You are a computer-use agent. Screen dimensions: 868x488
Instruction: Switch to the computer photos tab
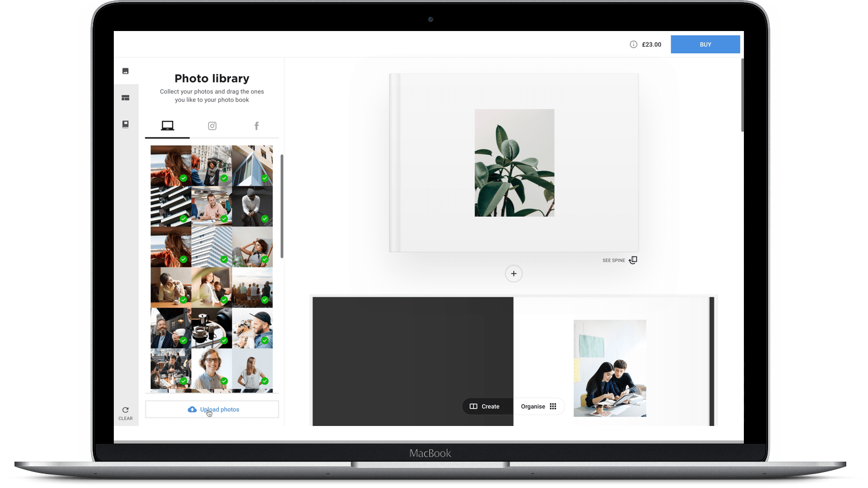(x=167, y=126)
